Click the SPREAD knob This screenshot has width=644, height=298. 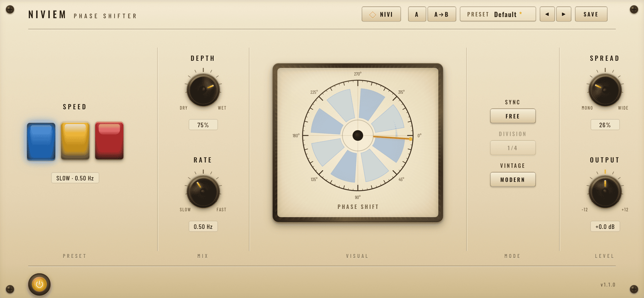click(x=605, y=90)
